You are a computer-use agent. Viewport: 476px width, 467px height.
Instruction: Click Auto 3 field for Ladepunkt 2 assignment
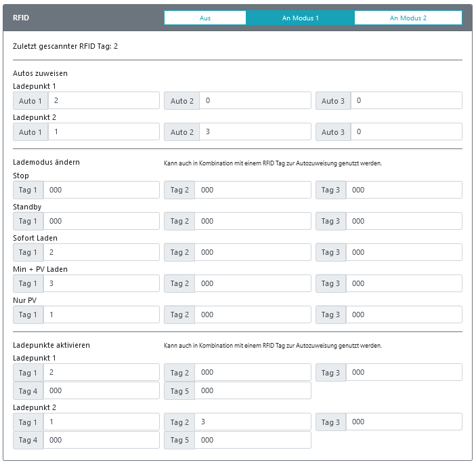tap(406, 132)
